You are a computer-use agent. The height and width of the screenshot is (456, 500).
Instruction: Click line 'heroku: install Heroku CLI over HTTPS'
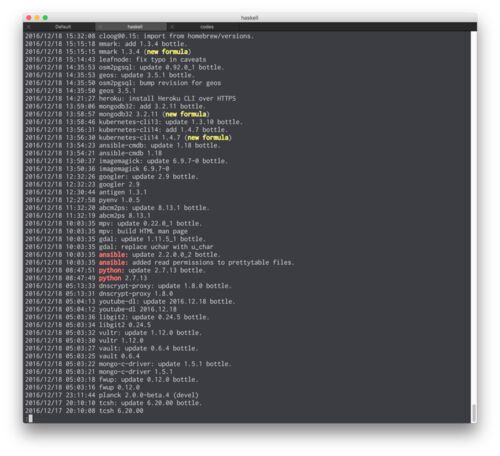point(167,99)
